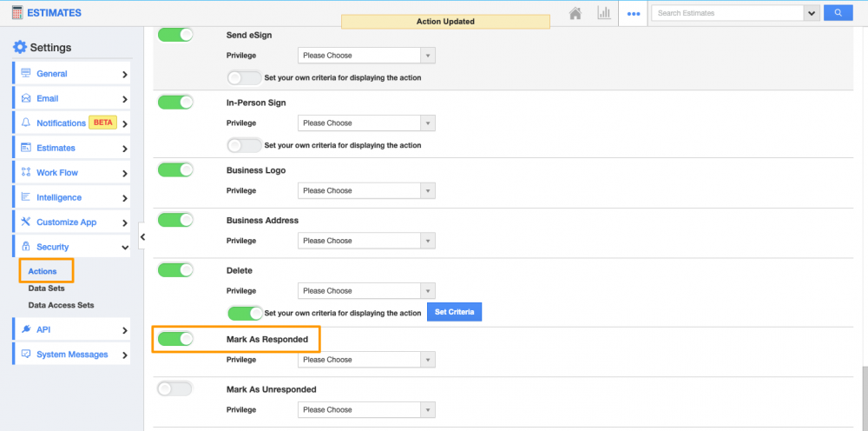The image size is (868, 431).
Task: Open Data Access Sets link
Action: point(61,306)
